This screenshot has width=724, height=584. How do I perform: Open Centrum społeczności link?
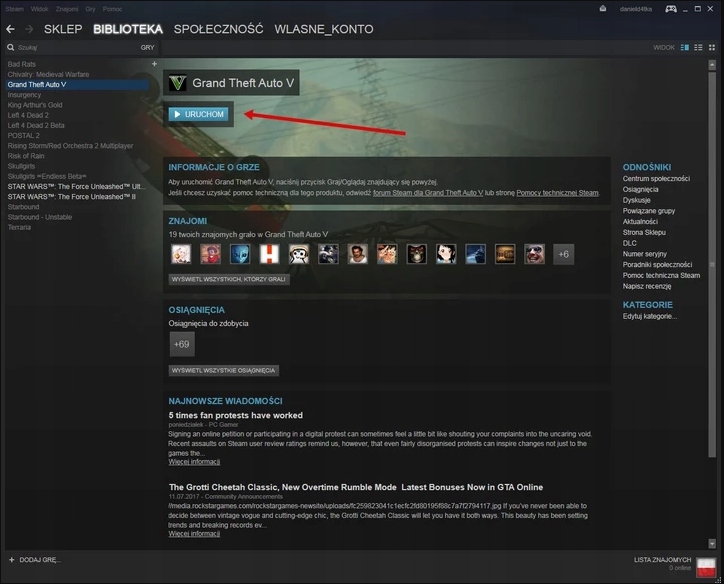(x=656, y=179)
